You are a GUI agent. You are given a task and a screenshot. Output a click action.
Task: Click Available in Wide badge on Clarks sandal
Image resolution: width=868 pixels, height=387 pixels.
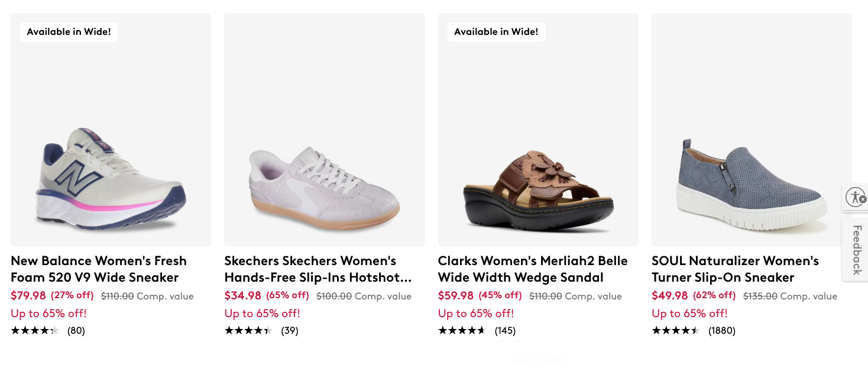[x=496, y=32]
